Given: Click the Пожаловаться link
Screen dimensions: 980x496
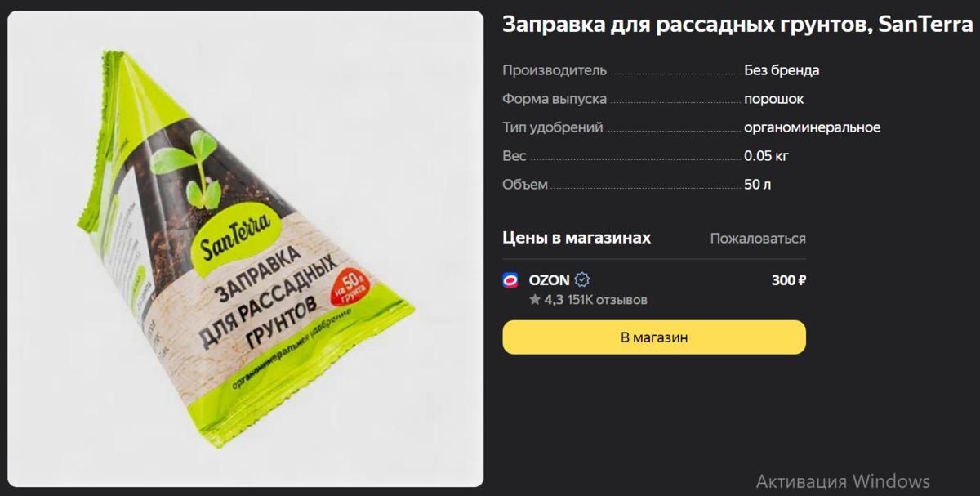Looking at the screenshot, I should coord(758,239).
